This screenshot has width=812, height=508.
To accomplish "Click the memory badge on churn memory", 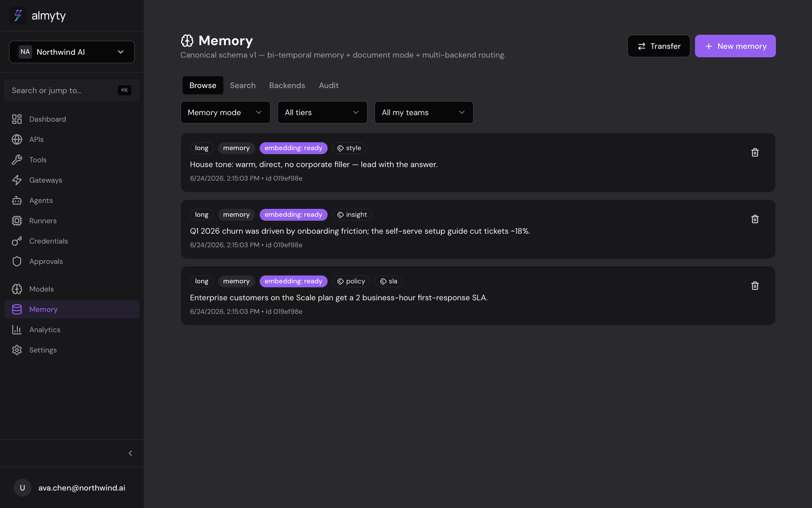I will 236,215.
